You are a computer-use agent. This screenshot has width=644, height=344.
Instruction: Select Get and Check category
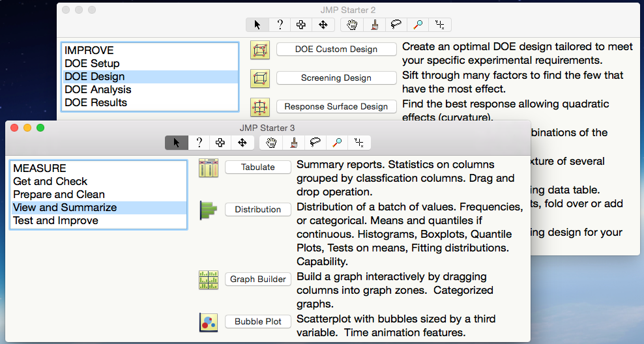point(50,181)
